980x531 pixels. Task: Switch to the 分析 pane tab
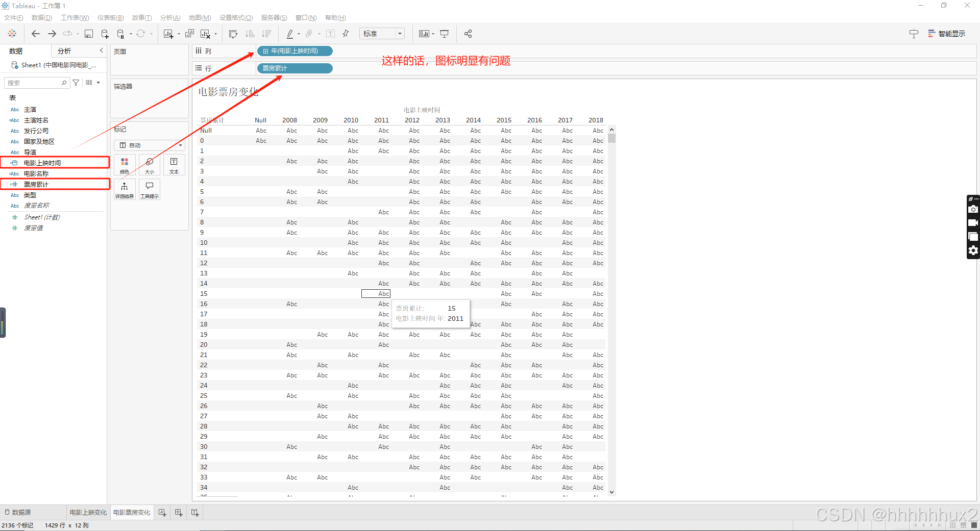tap(65, 51)
